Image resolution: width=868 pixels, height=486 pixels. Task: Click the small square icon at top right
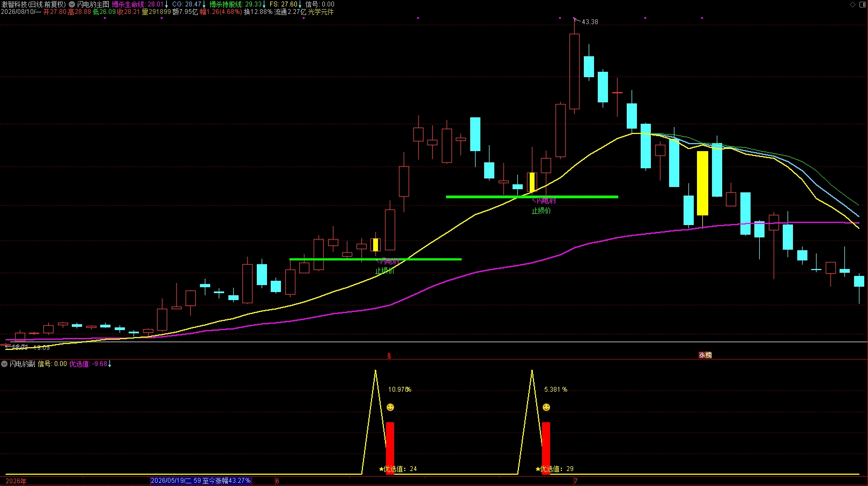point(863,4)
